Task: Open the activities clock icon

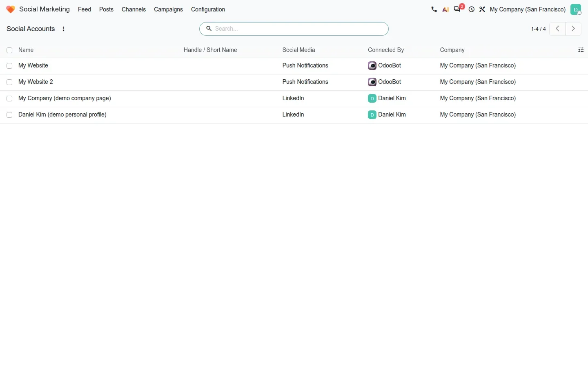Action: tap(472, 9)
